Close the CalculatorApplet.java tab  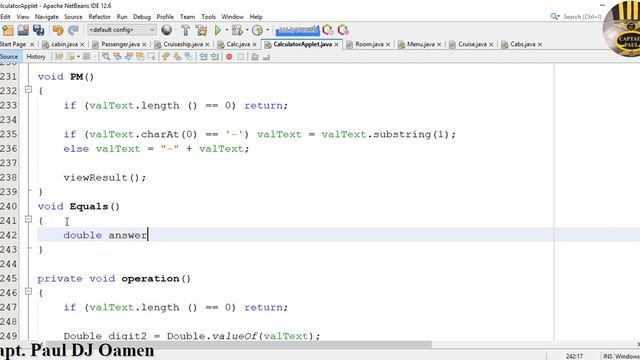(336, 44)
